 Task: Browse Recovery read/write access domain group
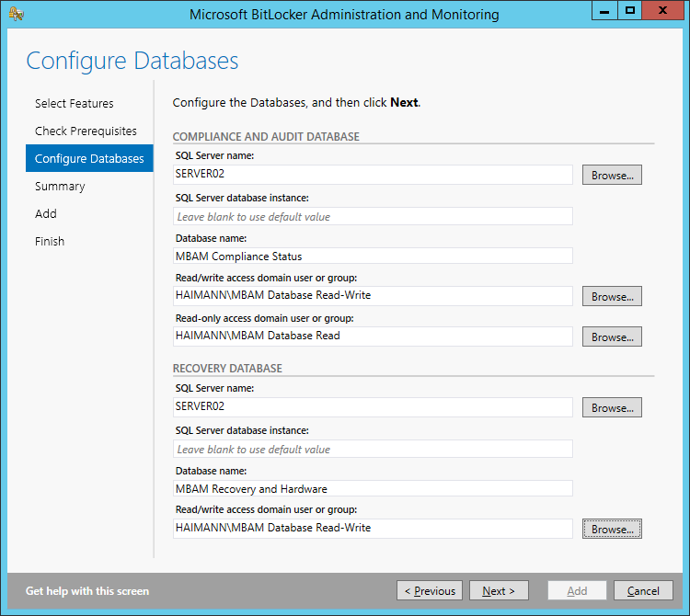[x=612, y=529]
